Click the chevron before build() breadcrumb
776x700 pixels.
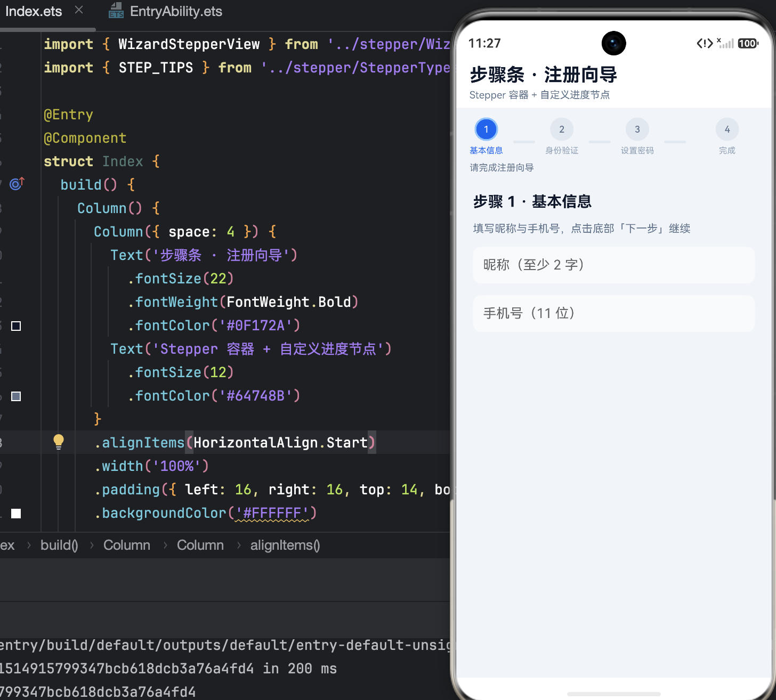[x=29, y=545]
